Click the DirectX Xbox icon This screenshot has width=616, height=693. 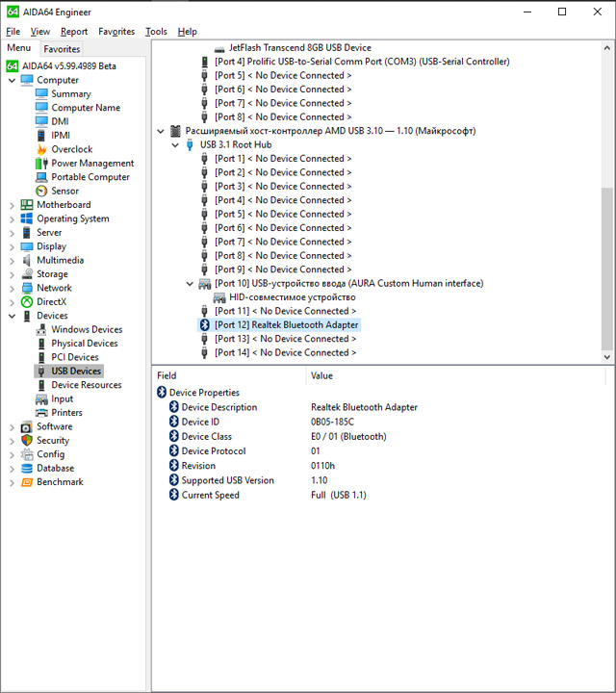27,302
